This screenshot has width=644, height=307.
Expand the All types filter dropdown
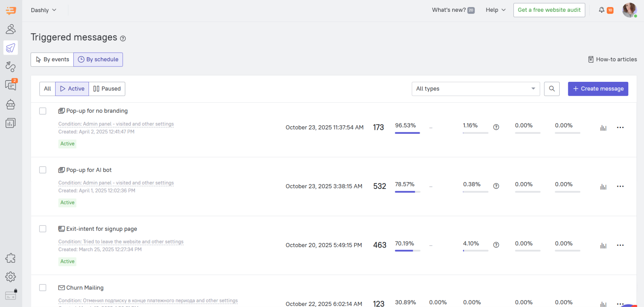coord(475,89)
